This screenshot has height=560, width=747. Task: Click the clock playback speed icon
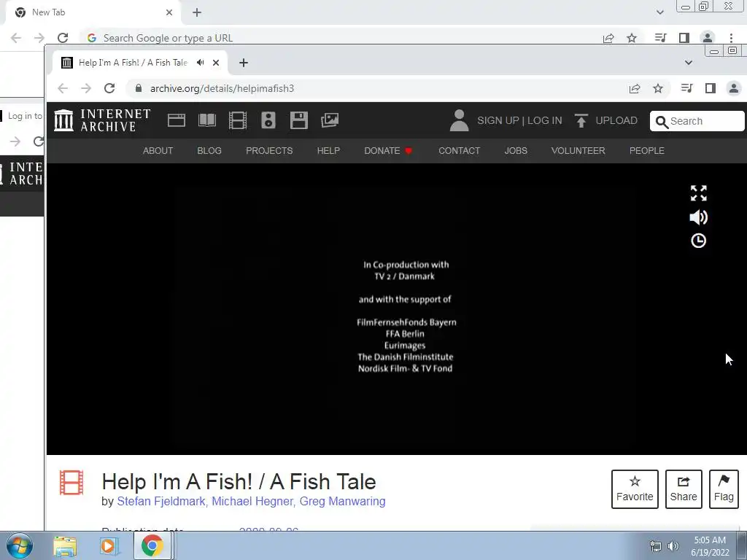click(698, 241)
